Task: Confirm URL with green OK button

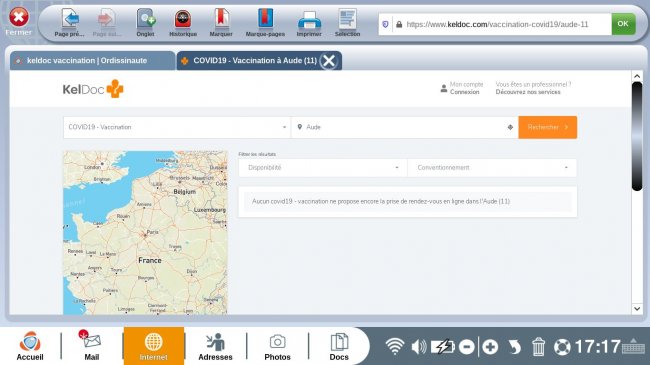Action: 623,24
